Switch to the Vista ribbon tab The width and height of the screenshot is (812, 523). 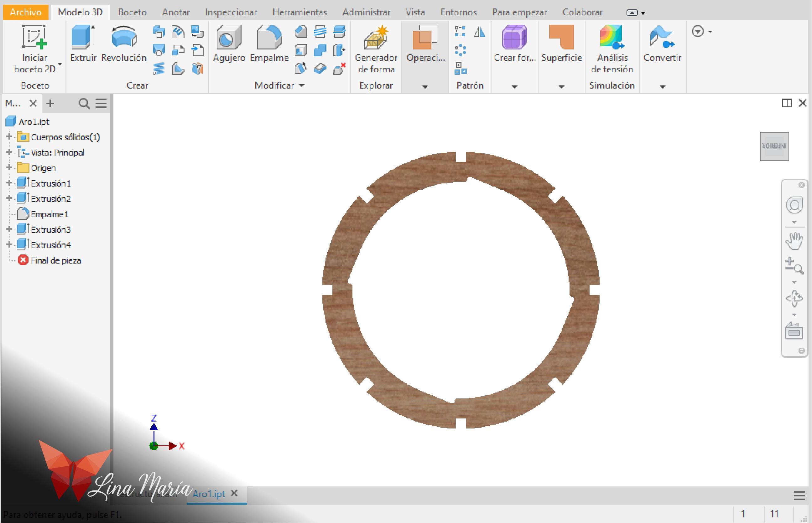click(x=415, y=12)
